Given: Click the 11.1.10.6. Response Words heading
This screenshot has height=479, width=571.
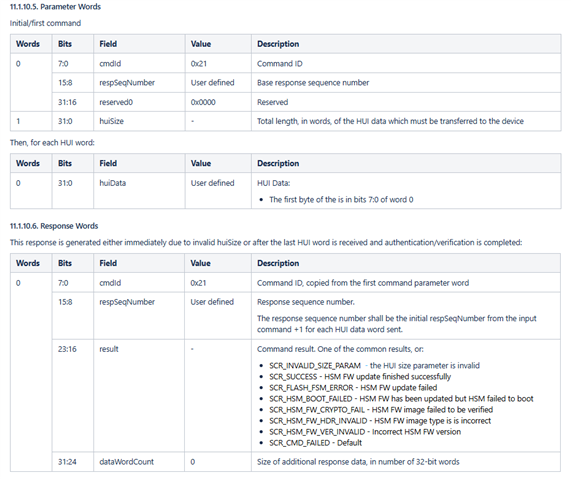Looking at the screenshot, I should pyautogui.click(x=54, y=226).
